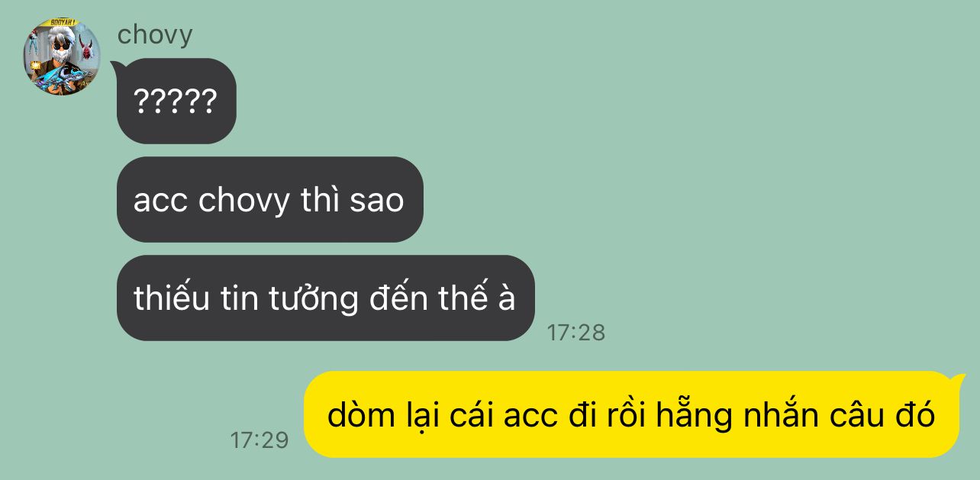The height and width of the screenshot is (480, 980).
Task: Open chovy's round profile avatar
Action: (62, 56)
